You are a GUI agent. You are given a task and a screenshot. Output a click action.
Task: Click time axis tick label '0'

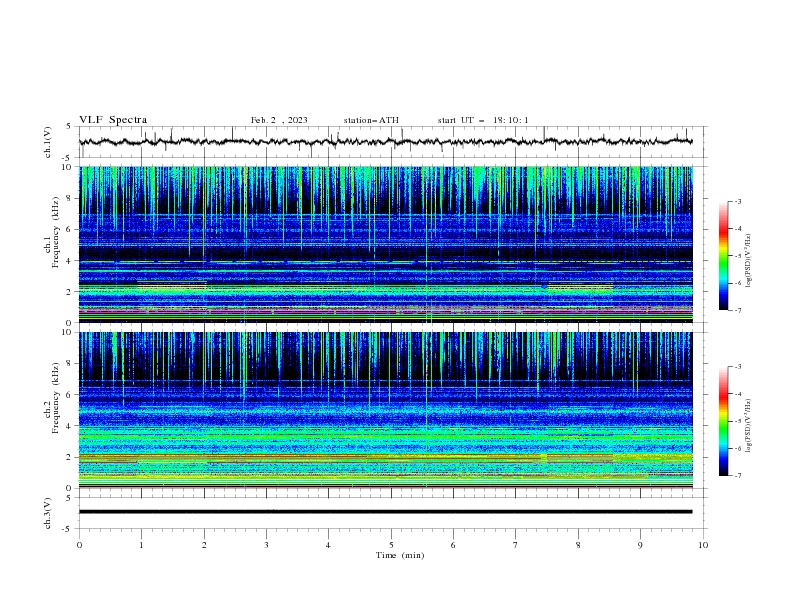79,545
